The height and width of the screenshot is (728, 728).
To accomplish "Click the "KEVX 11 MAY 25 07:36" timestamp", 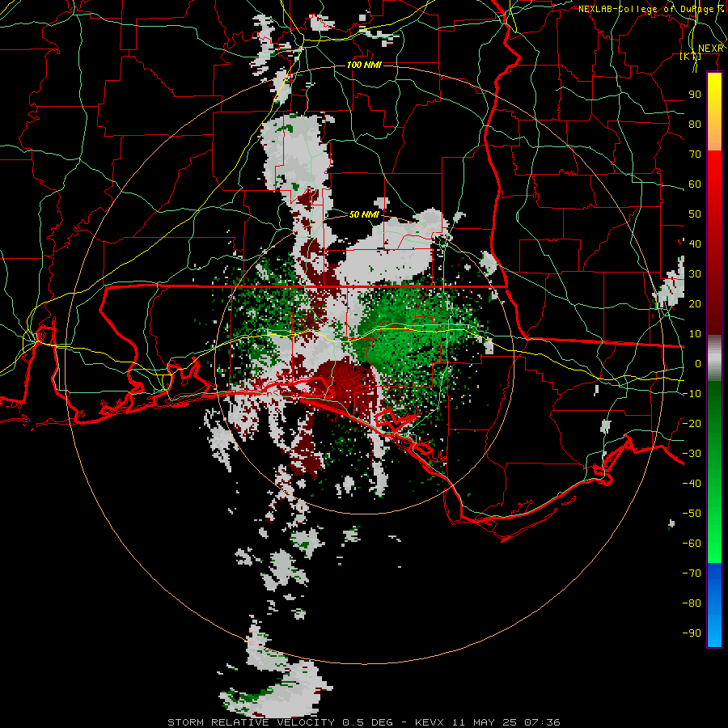I will click(x=487, y=722).
